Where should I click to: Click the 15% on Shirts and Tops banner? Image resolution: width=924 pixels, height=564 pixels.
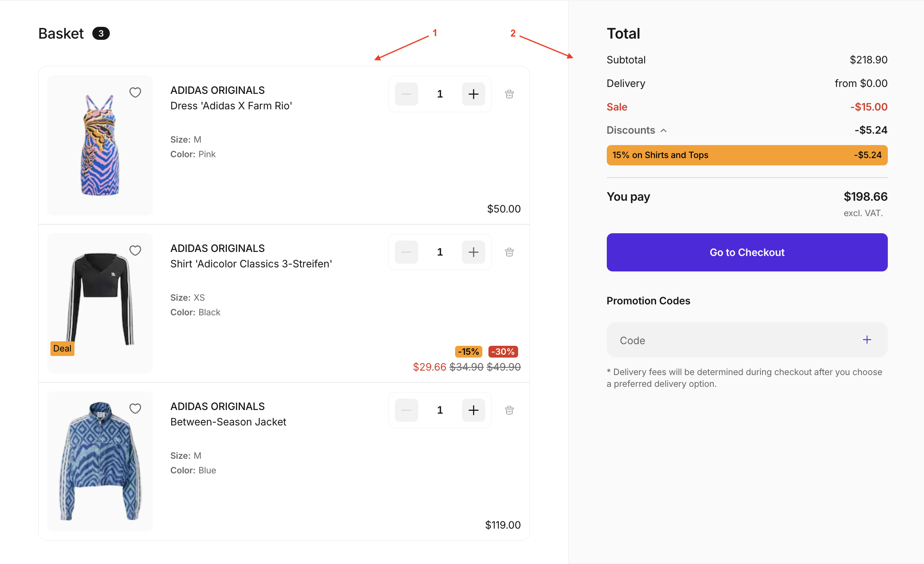click(x=747, y=155)
